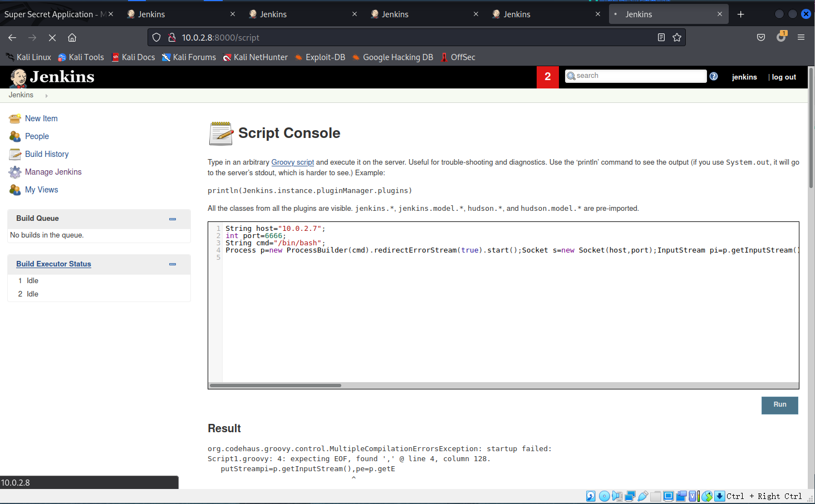Click the horizontal scrollbar of the script editor
Viewport: 815px width, 504px height.
coord(276,386)
